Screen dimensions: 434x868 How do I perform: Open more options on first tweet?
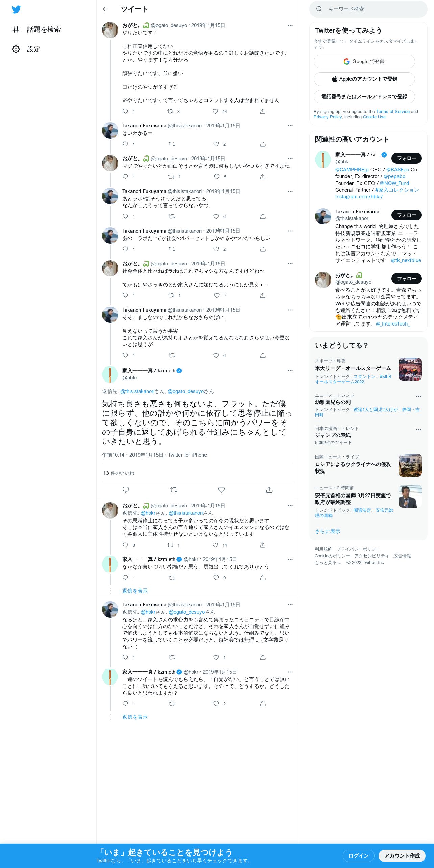(290, 25)
